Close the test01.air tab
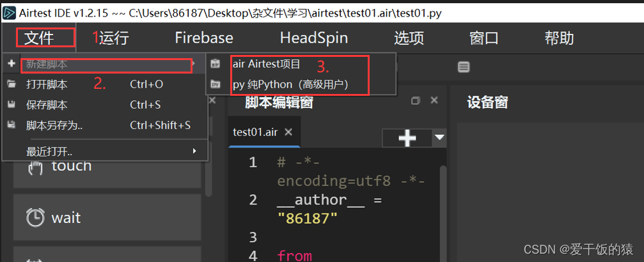Screen dimensions: 644x262 point(288,132)
